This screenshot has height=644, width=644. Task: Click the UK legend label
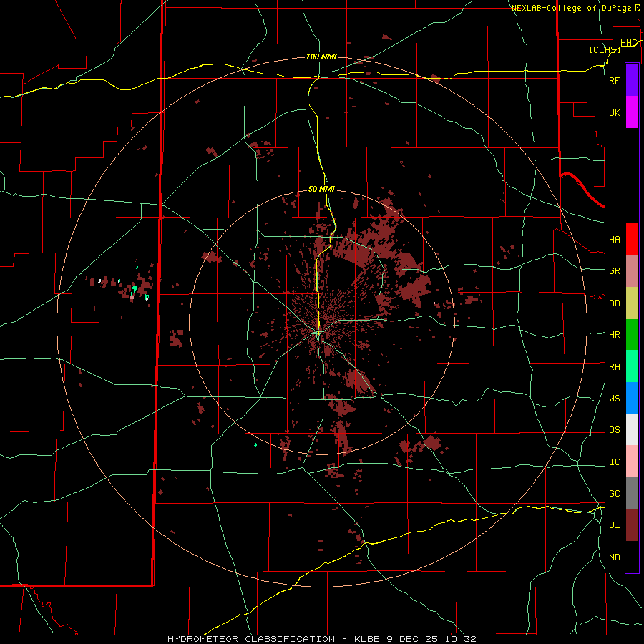point(614,112)
